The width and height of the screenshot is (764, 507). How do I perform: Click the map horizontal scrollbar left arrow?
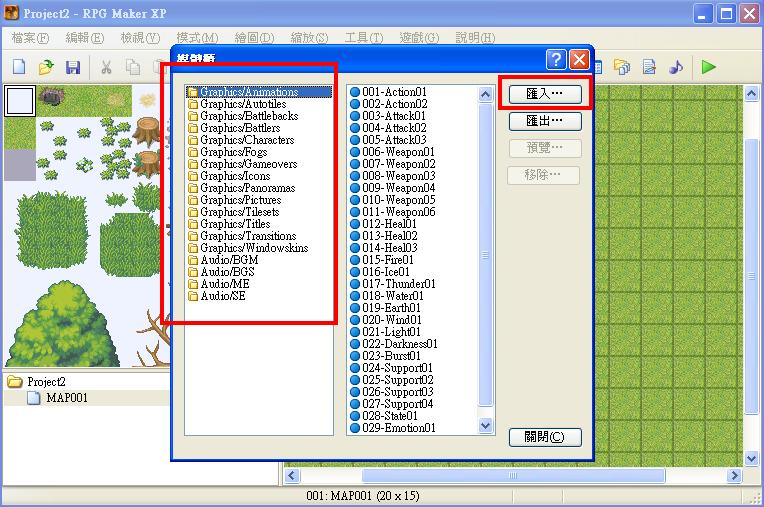pos(291,475)
